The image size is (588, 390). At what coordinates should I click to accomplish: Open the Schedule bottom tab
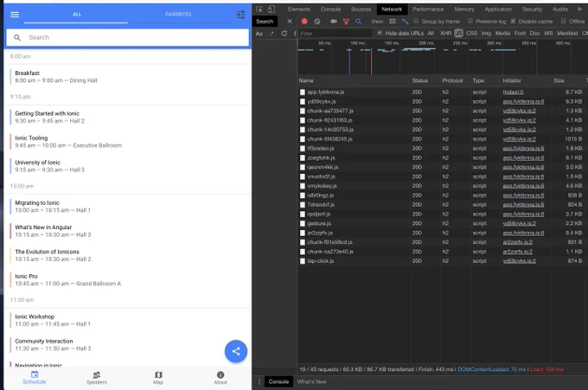(x=34, y=378)
